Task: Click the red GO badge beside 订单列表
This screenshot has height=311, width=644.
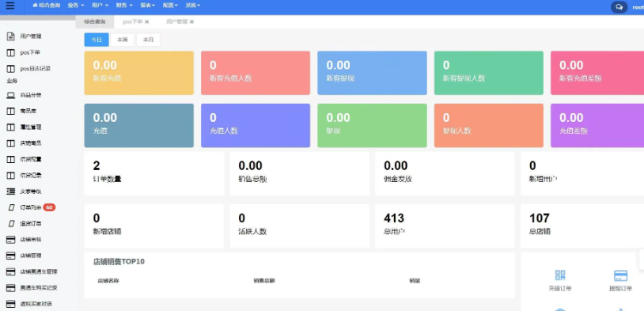Action: click(x=49, y=207)
